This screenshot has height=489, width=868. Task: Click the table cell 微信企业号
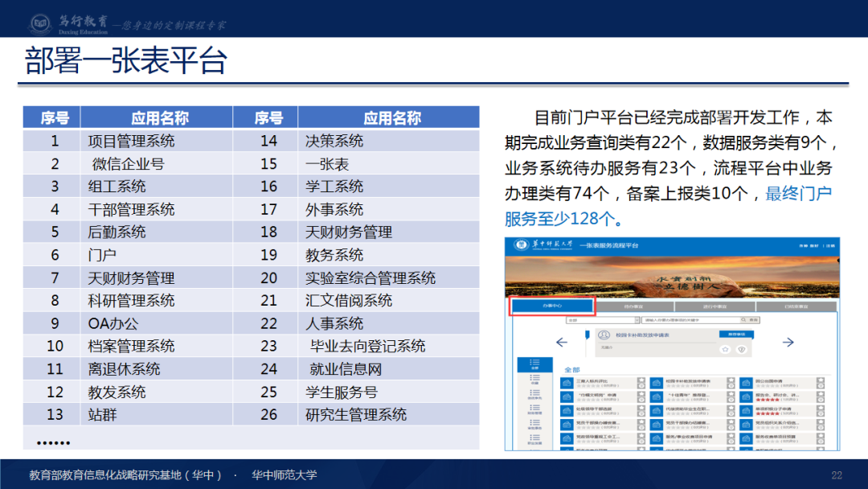point(128,164)
